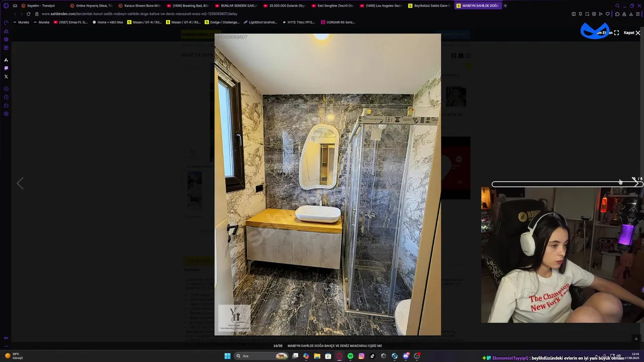This screenshot has width=644, height=362.
Task: Click the sahibinden.com URL address bar
Action: click(x=139, y=14)
